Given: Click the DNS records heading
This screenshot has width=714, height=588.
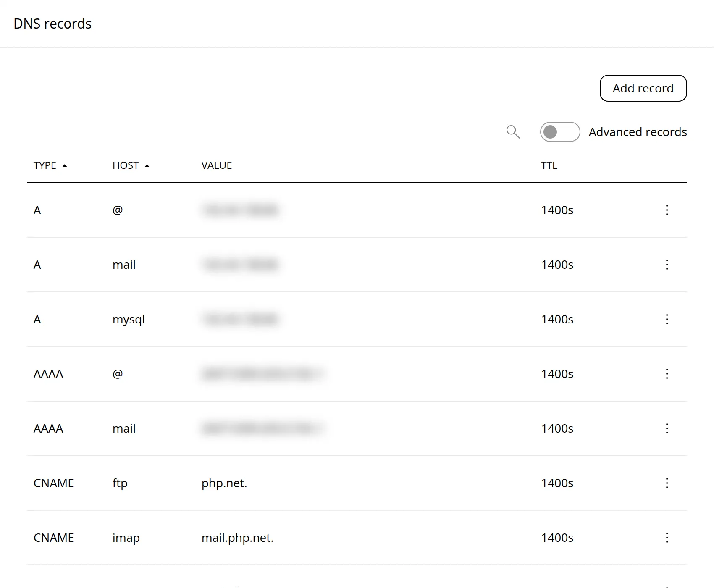Looking at the screenshot, I should coord(52,24).
